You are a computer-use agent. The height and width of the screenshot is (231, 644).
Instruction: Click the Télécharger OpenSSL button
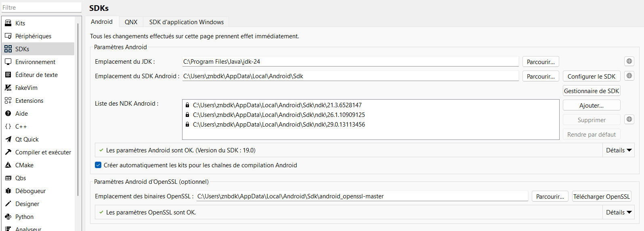(602, 196)
